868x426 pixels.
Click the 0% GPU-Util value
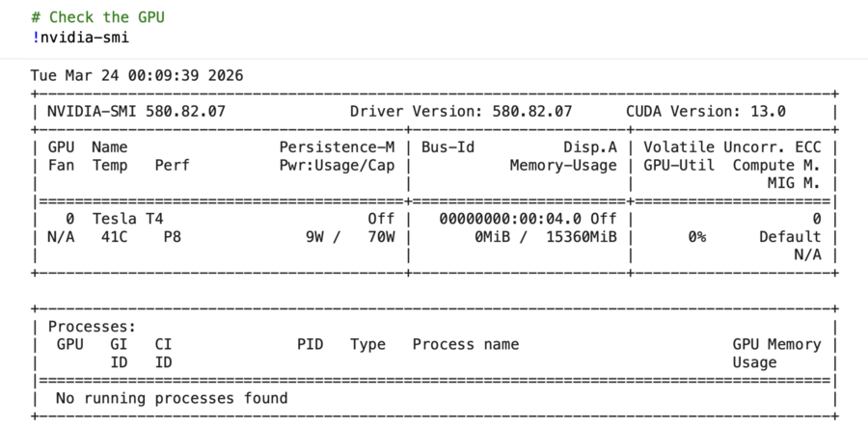pyautogui.click(x=697, y=237)
